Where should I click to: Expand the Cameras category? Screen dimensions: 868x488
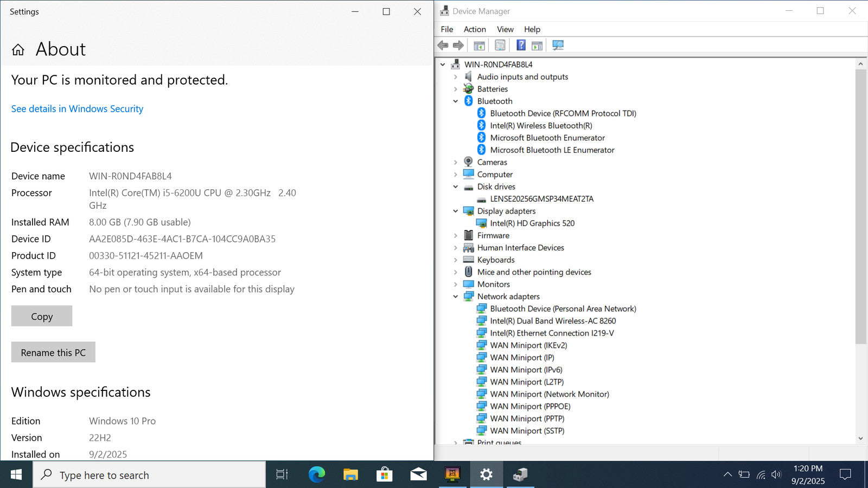pyautogui.click(x=456, y=162)
